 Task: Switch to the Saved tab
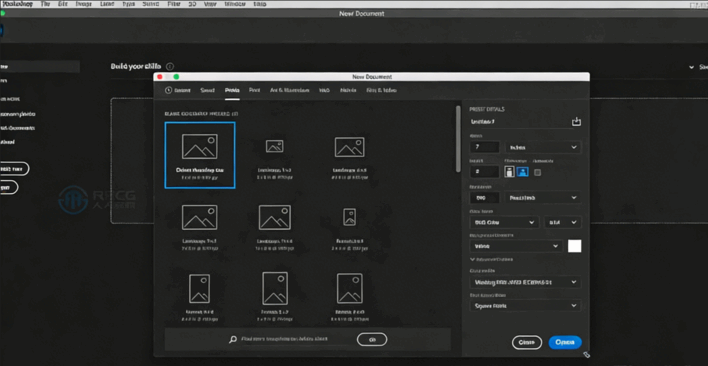(x=207, y=90)
